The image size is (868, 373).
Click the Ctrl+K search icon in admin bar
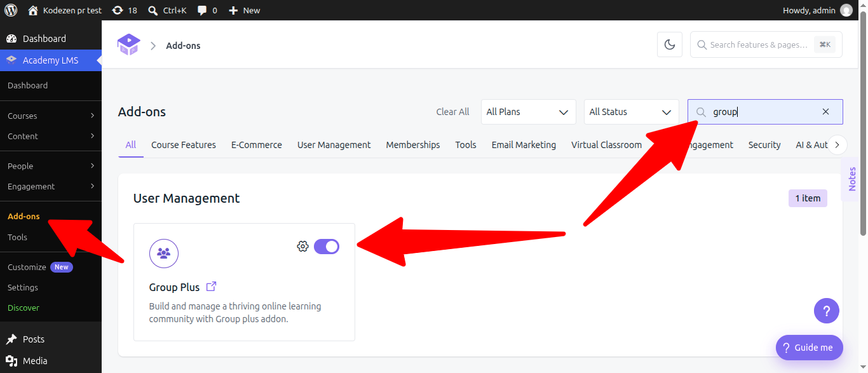[153, 10]
